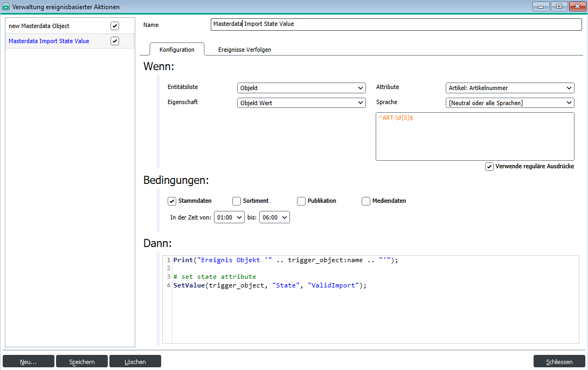Uncheck the Stammdaten checkbox
This screenshot has width=588, height=370.
tap(171, 201)
